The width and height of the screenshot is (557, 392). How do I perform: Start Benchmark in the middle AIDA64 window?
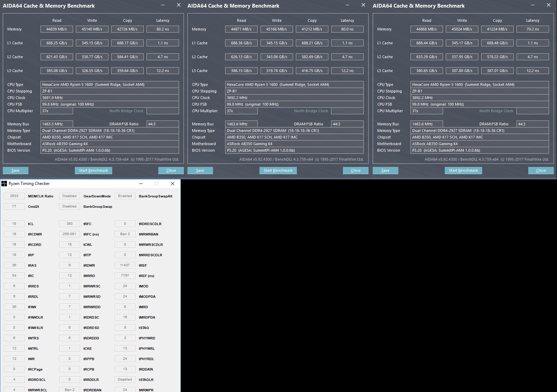point(278,170)
